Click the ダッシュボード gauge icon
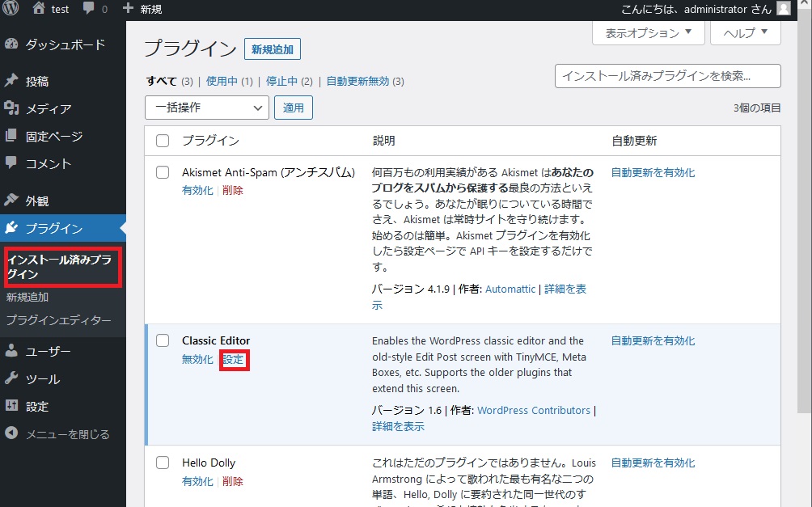This screenshot has height=507, width=812. [11, 44]
